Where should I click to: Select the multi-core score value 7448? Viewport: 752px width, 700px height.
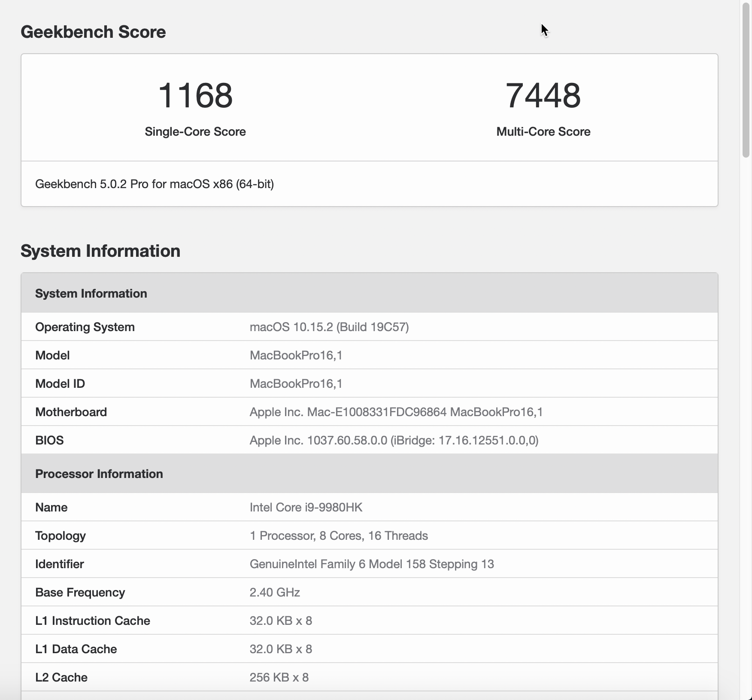click(543, 95)
